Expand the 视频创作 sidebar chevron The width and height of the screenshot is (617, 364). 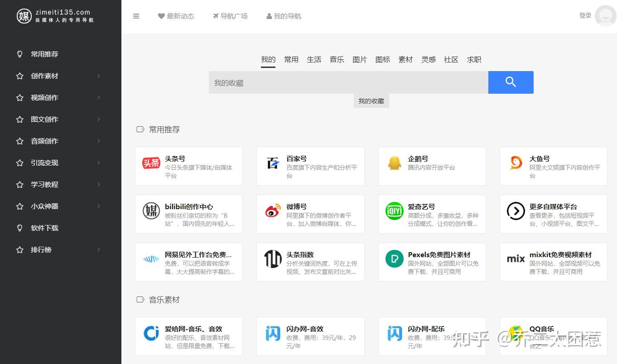(98, 97)
